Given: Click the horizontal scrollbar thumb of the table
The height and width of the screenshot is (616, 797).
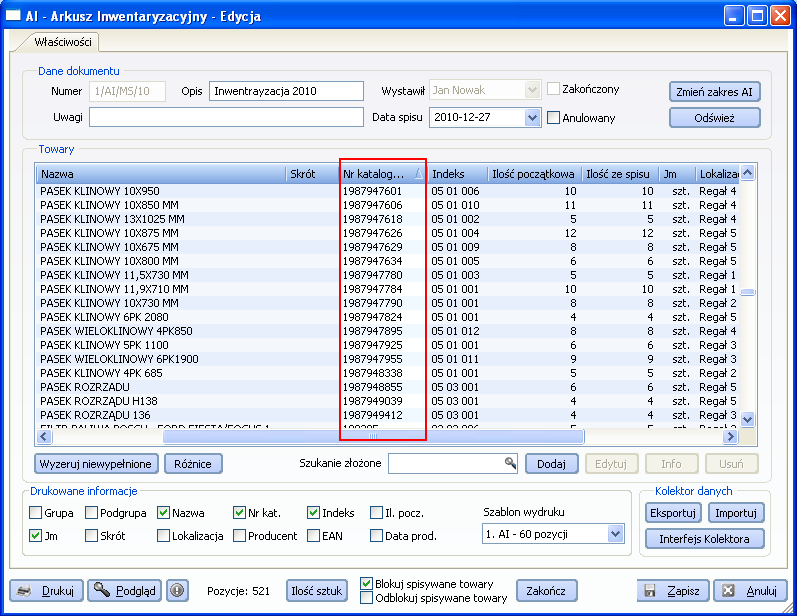Looking at the screenshot, I should pos(374,436).
